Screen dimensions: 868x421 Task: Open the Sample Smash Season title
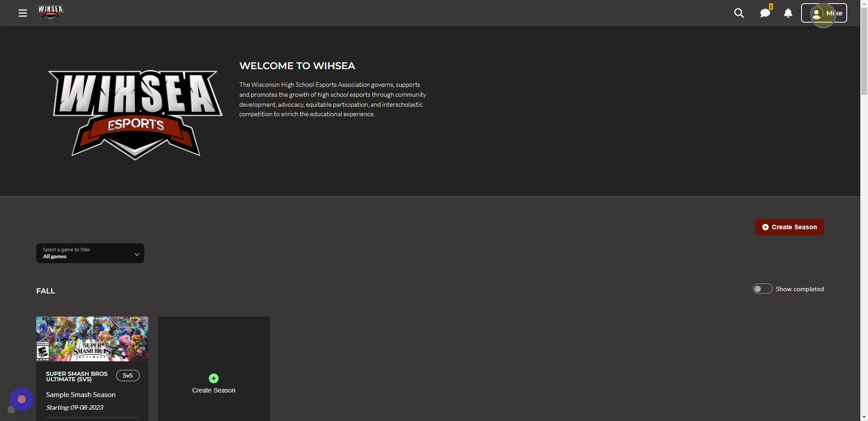[x=81, y=395]
